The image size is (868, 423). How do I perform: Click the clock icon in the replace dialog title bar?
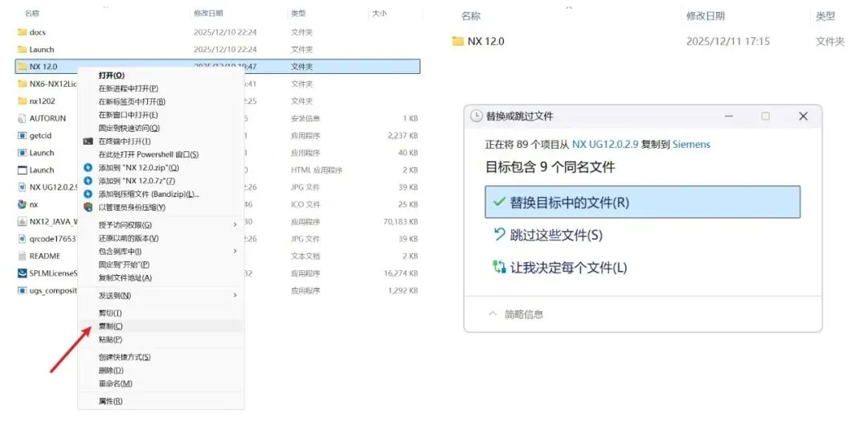point(476,117)
